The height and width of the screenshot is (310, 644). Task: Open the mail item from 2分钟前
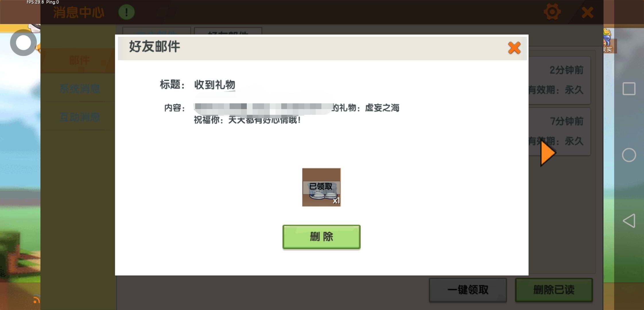click(559, 80)
